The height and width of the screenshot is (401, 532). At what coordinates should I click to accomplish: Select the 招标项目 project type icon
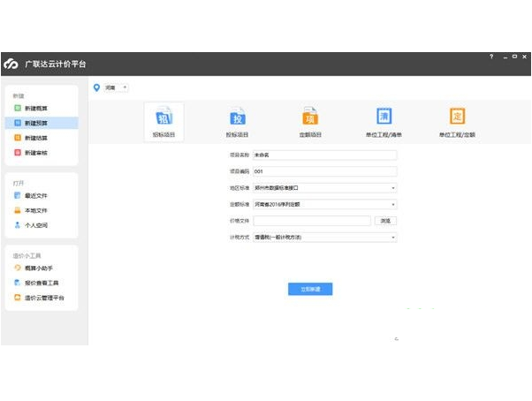[x=163, y=117]
